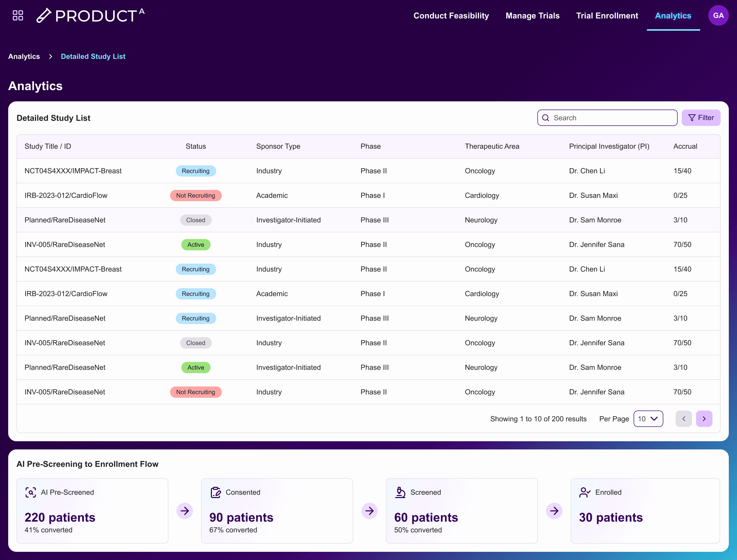737x560 pixels.
Task: Open the Per Page dropdown
Action: pyautogui.click(x=648, y=419)
